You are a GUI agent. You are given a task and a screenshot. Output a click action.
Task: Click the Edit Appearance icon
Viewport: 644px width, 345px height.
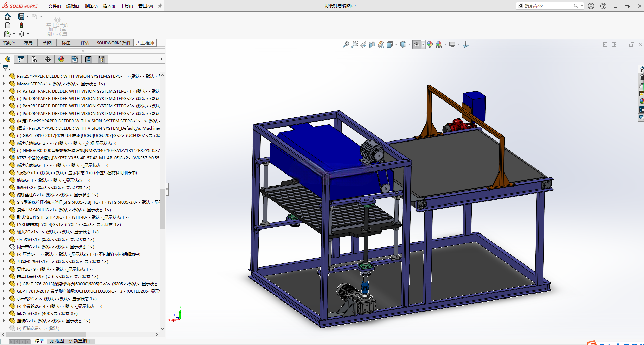[x=430, y=44]
